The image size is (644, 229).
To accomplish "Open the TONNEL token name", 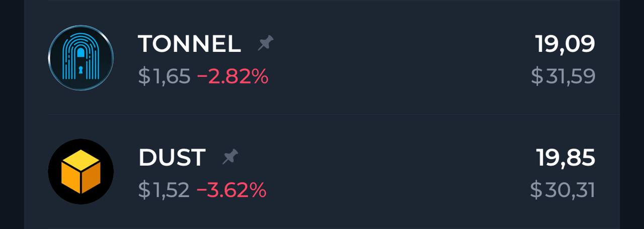I will (189, 44).
